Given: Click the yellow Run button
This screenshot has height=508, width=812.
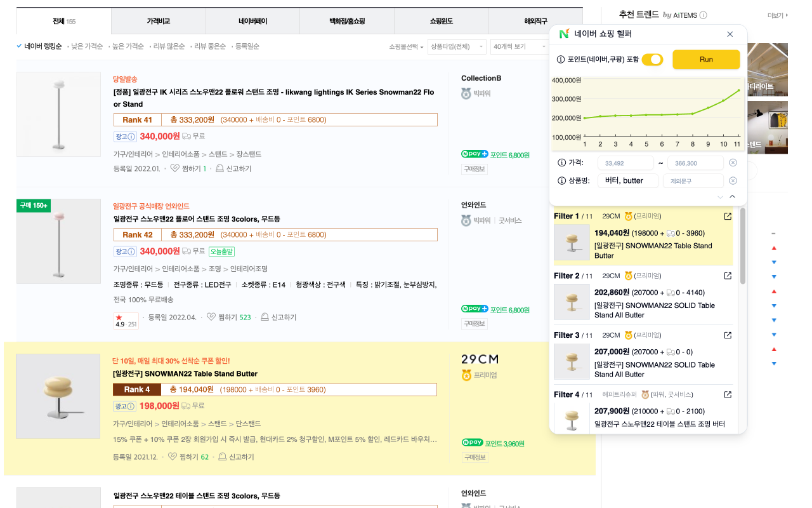Looking at the screenshot, I should (706, 59).
